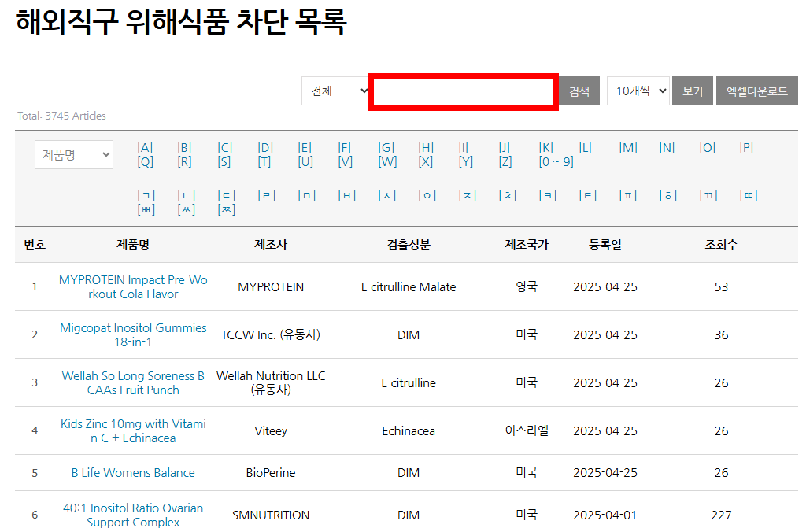
Task: Select the TCCW Inc. (유통사) manufacturer cell
Action: pos(271,334)
